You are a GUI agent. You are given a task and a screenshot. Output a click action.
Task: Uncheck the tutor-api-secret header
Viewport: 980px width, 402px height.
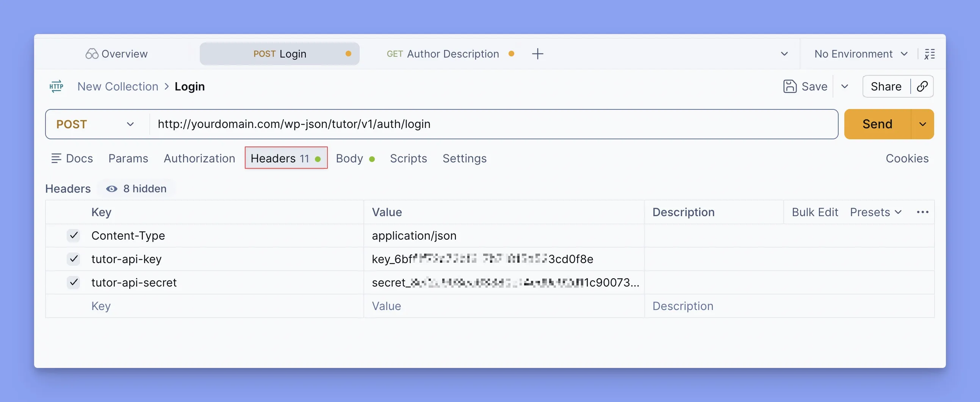(x=74, y=283)
